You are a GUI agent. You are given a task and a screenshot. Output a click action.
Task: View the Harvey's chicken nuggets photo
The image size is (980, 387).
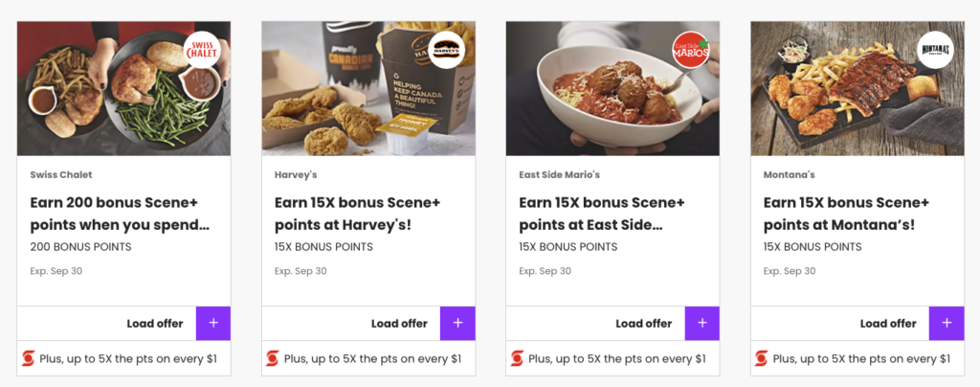(368, 89)
